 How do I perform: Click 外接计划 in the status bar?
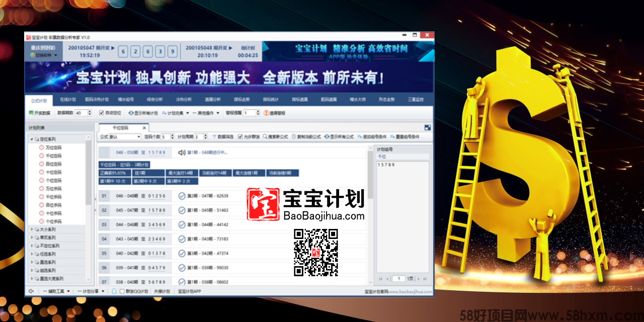[x=162, y=291]
